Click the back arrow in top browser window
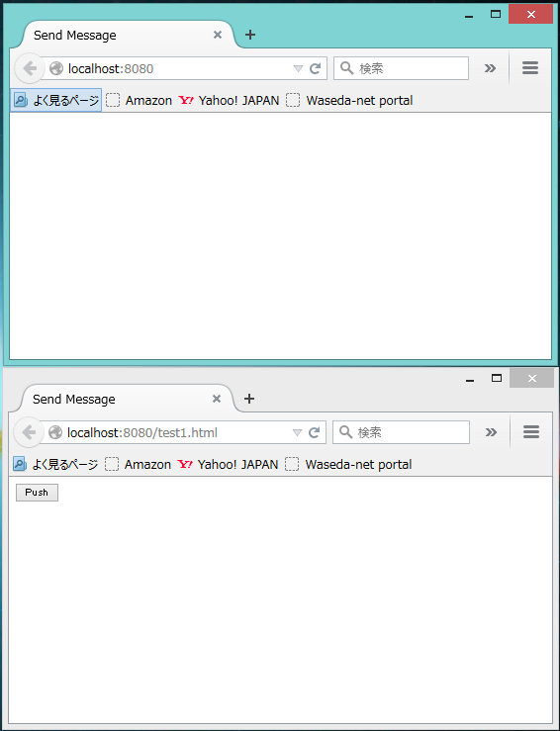Viewport: 560px width, 731px height. [x=30, y=68]
